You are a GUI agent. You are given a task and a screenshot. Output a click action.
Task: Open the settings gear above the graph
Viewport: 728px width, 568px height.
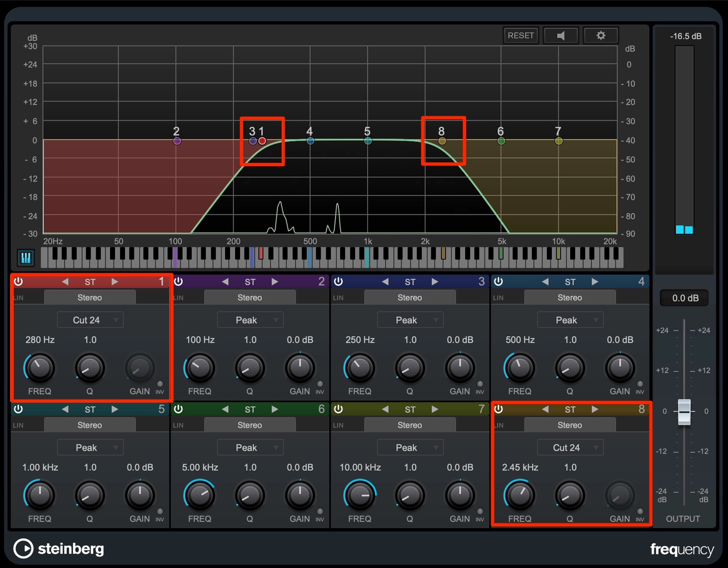pyautogui.click(x=601, y=36)
